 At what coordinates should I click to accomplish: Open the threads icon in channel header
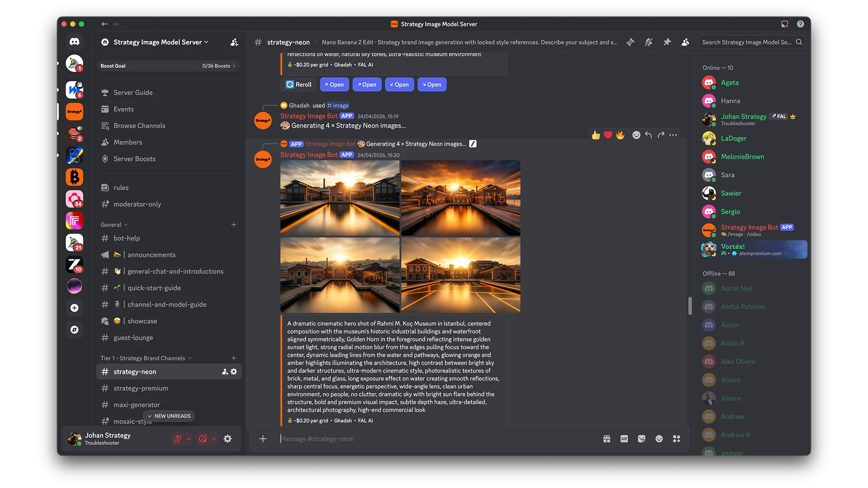(630, 42)
